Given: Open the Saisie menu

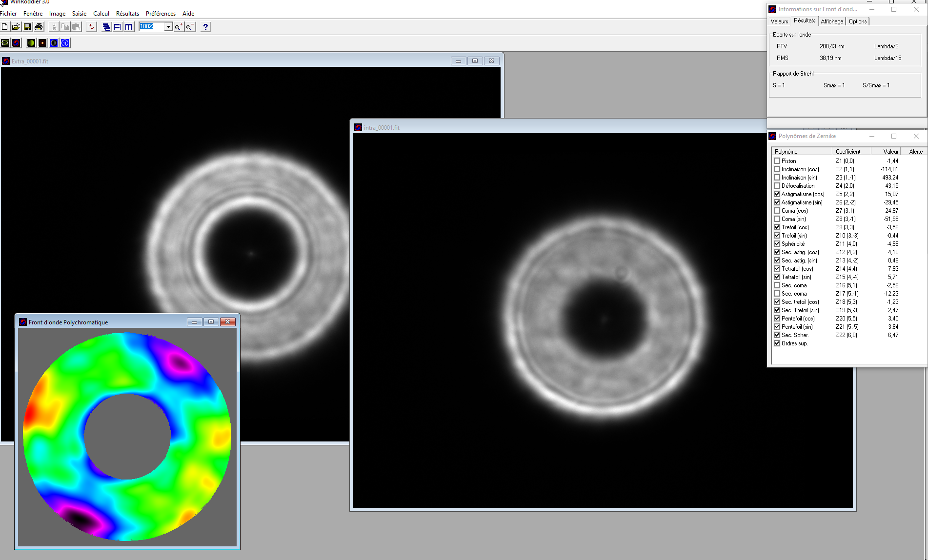Looking at the screenshot, I should click(79, 14).
